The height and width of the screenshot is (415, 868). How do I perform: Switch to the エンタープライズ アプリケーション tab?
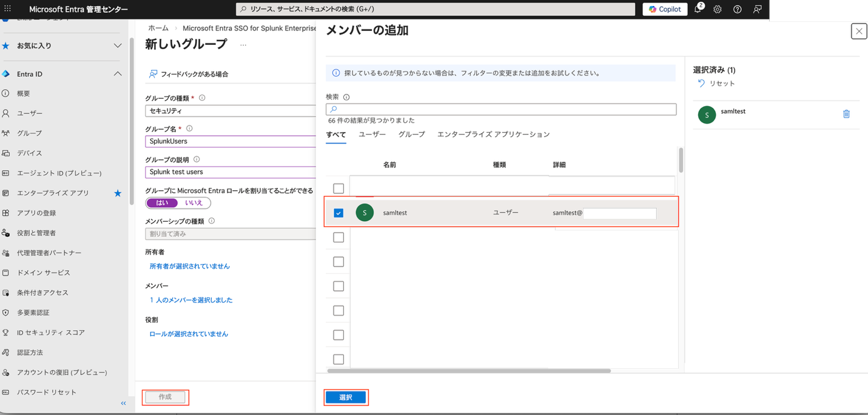coord(494,134)
